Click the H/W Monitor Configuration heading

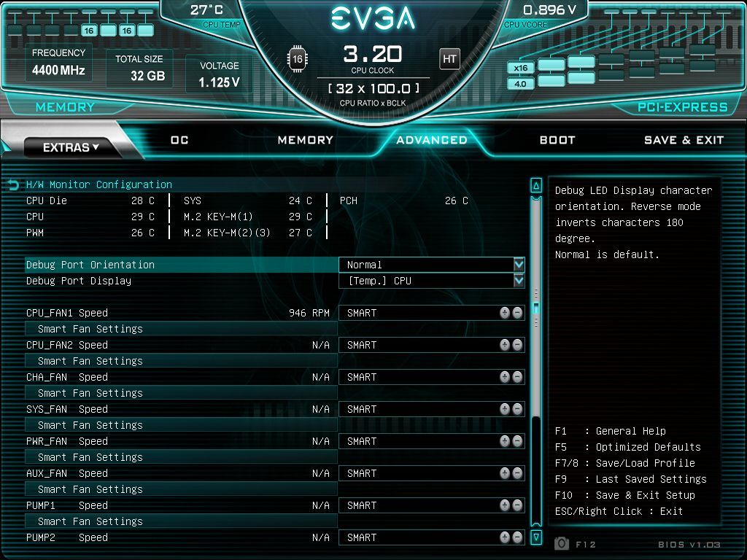99,184
